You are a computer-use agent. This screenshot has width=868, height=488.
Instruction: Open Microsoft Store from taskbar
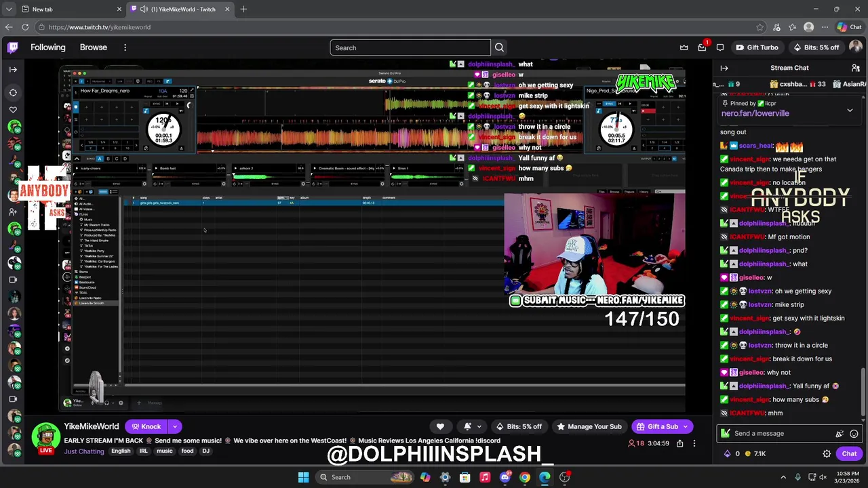tap(465, 477)
